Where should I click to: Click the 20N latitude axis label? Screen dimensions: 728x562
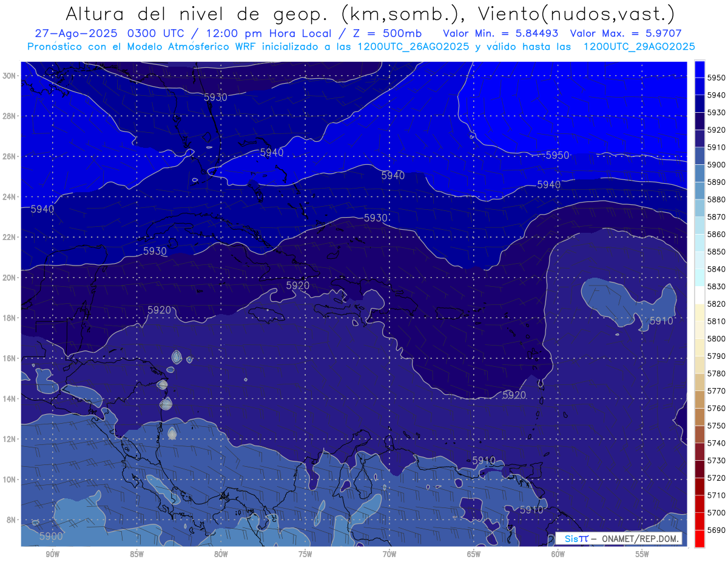(x=10, y=278)
